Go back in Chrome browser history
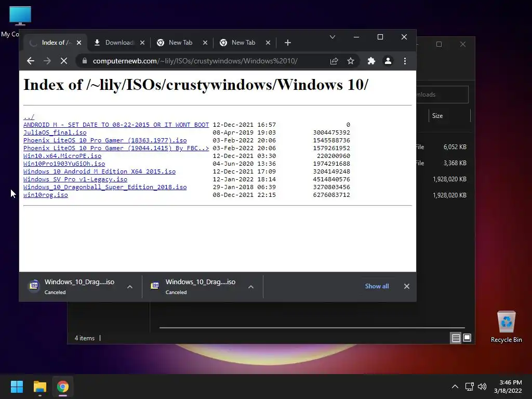Image resolution: width=532 pixels, height=399 pixels. click(x=31, y=61)
